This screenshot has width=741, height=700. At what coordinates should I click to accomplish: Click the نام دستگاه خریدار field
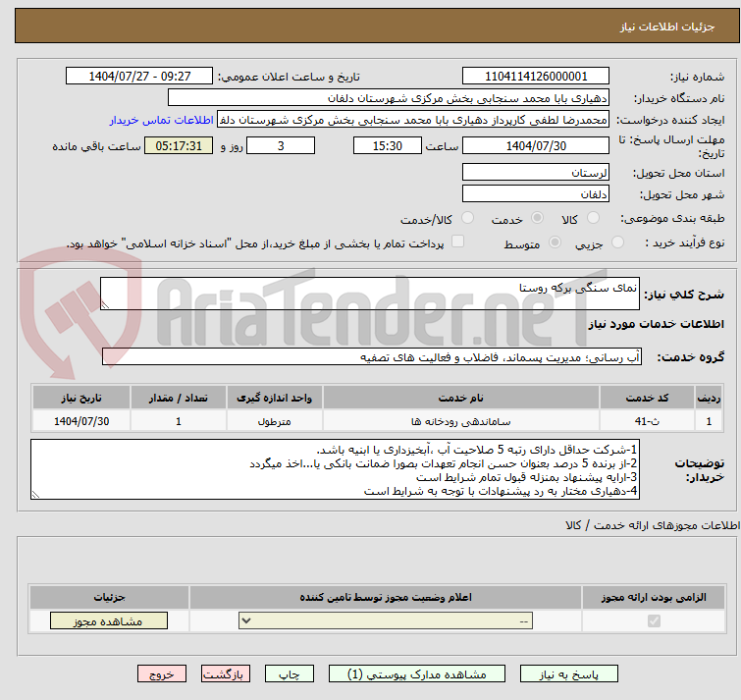coord(388,98)
